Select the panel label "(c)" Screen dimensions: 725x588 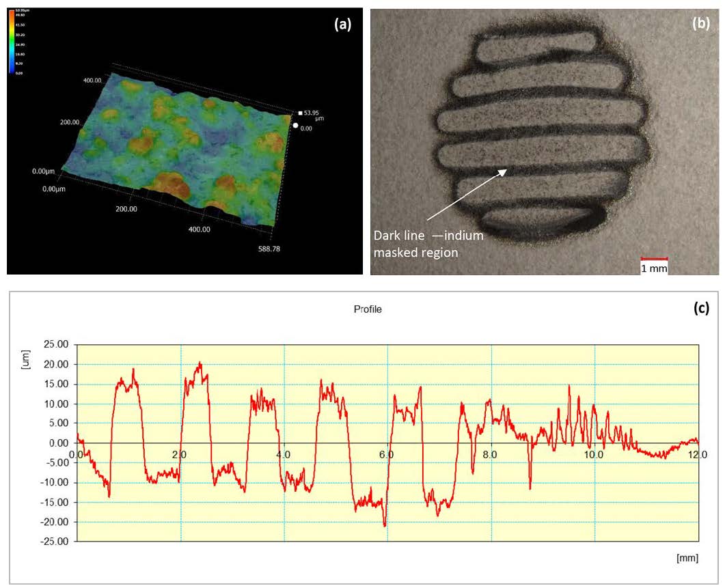701,308
